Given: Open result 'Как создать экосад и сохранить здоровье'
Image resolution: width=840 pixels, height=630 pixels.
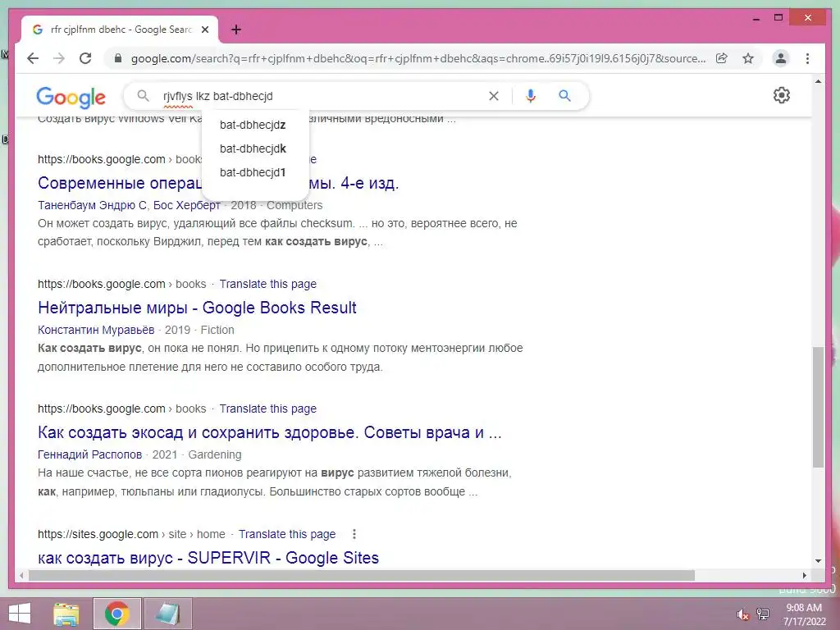Looking at the screenshot, I should pyautogui.click(x=269, y=432).
